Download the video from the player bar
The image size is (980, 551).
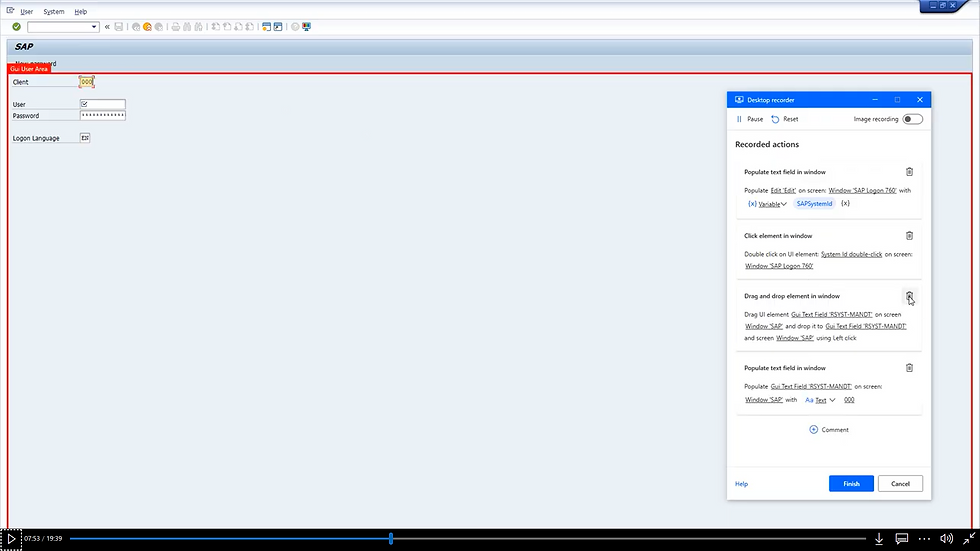point(879,539)
